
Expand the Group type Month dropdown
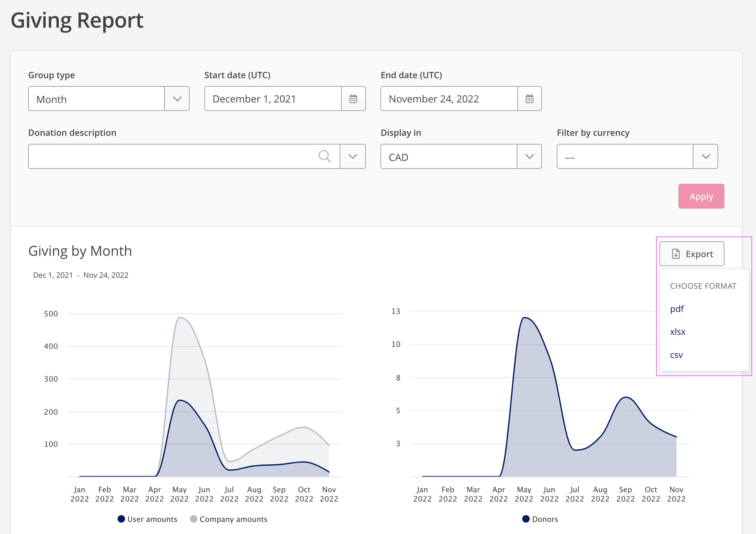click(177, 99)
